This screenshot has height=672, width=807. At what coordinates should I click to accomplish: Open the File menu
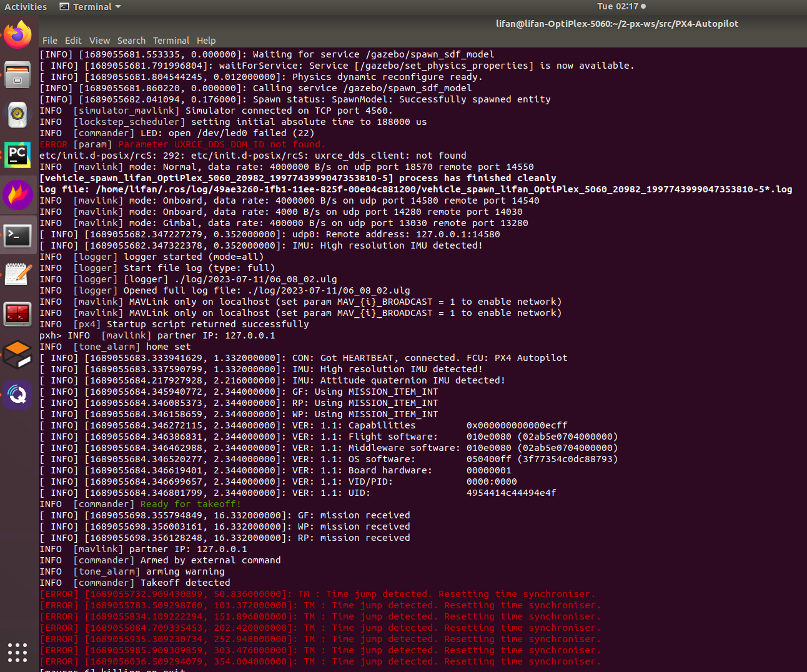(49, 40)
